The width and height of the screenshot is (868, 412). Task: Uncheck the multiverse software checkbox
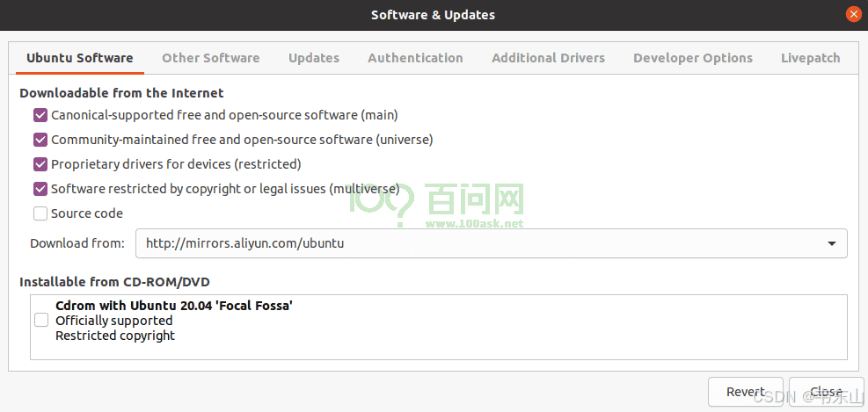[x=40, y=189]
